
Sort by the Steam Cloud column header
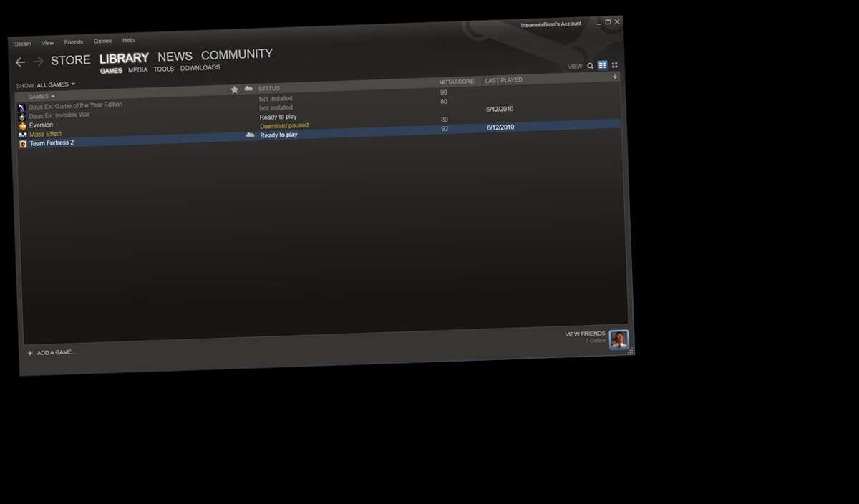[x=248, y=88]
